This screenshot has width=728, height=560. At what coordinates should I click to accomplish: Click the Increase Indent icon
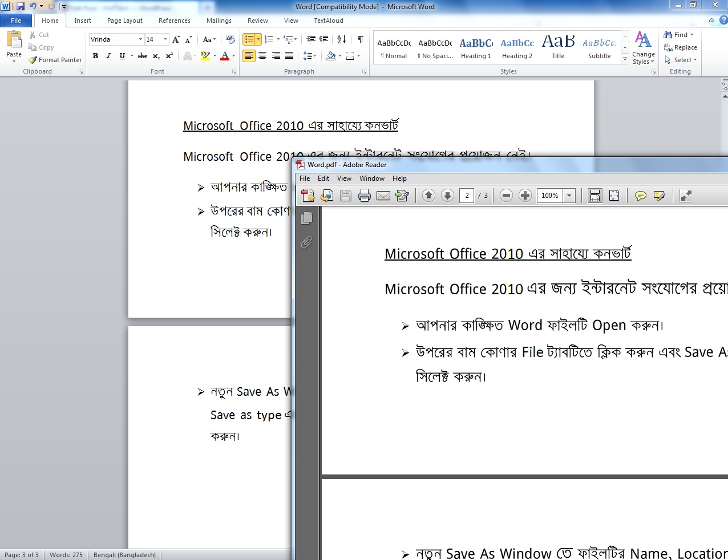323,39
